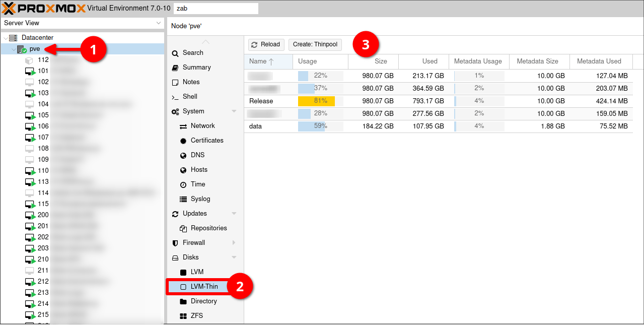The width and height of the screenshot is (644, 325).
Task: Collapse the Datacenter tree node
Action: pos(5,37)
